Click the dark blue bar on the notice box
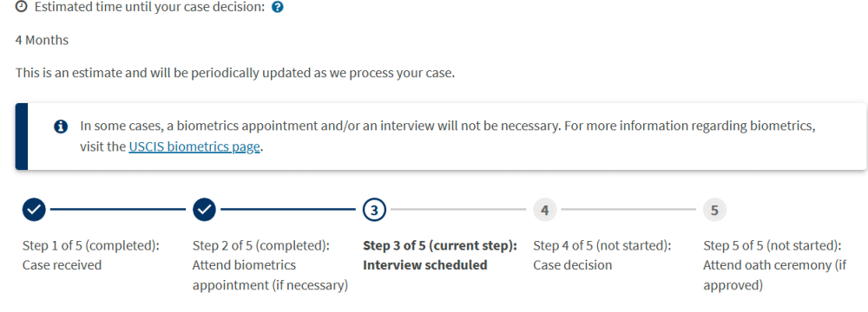The image size is (868, 312). pos(22,136)
